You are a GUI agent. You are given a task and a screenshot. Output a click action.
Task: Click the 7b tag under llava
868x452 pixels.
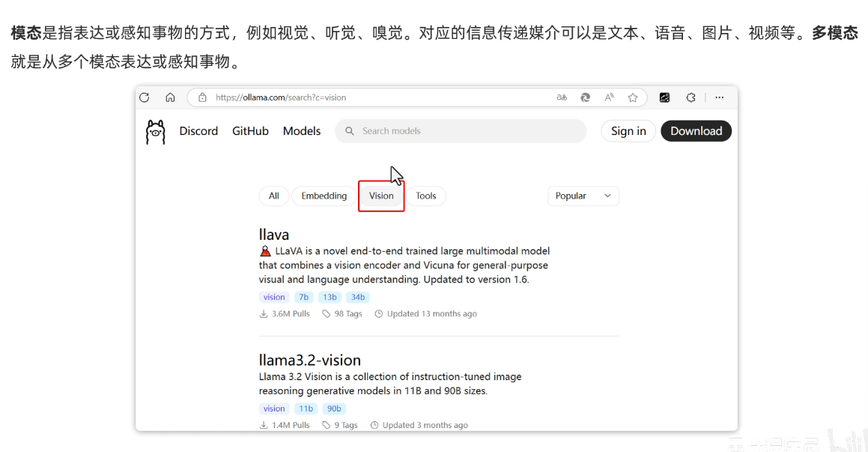303,298
